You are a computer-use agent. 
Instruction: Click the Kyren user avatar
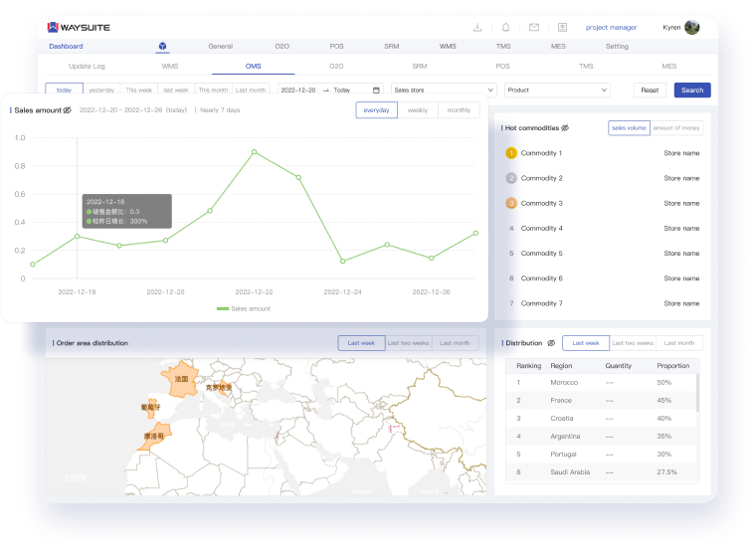pos(692,28)
